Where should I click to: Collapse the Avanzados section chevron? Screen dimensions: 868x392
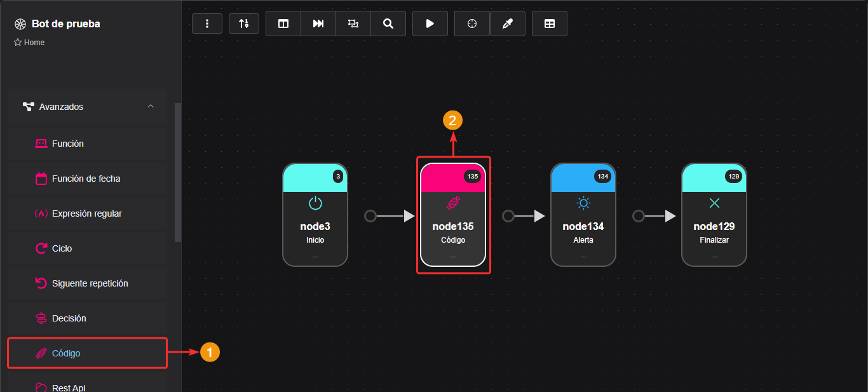coord(151,106)
